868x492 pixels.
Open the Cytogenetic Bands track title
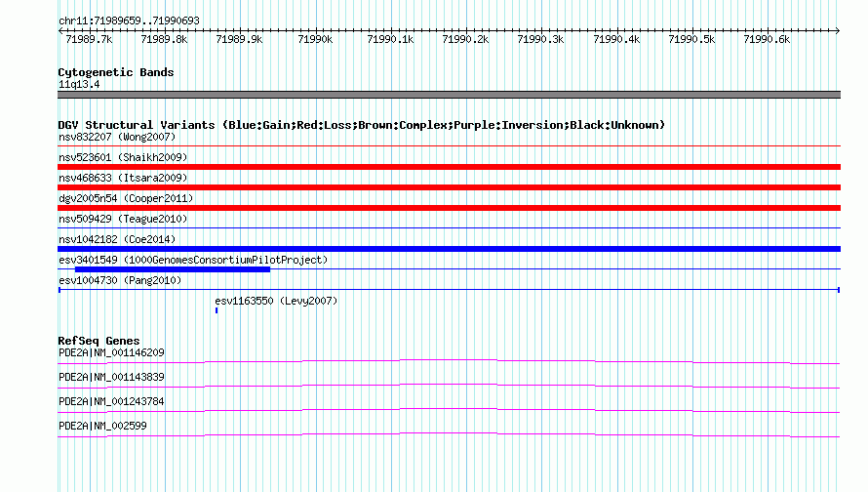point(116,72)
